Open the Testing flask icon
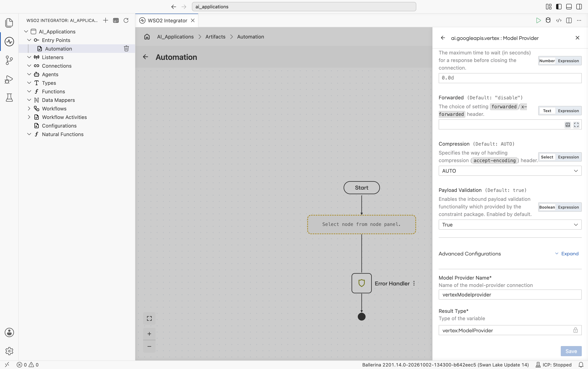Screen dimensions: 588x369 9,98
